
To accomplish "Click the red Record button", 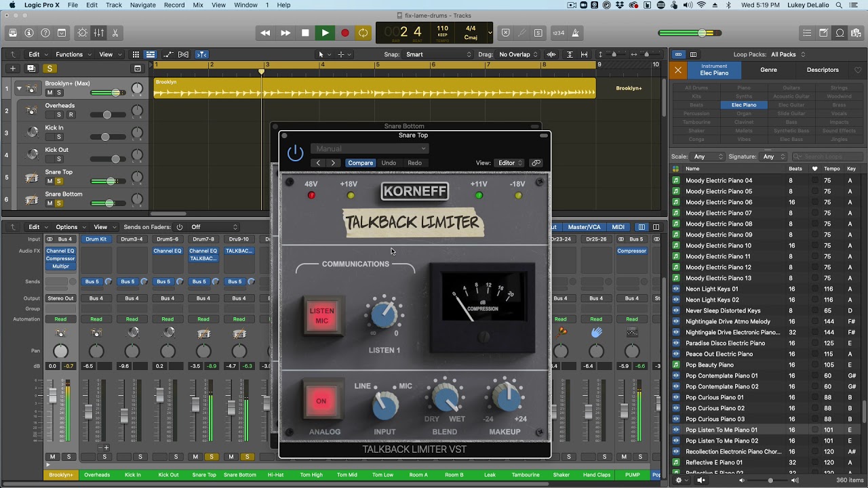I will tap(344, 33).
